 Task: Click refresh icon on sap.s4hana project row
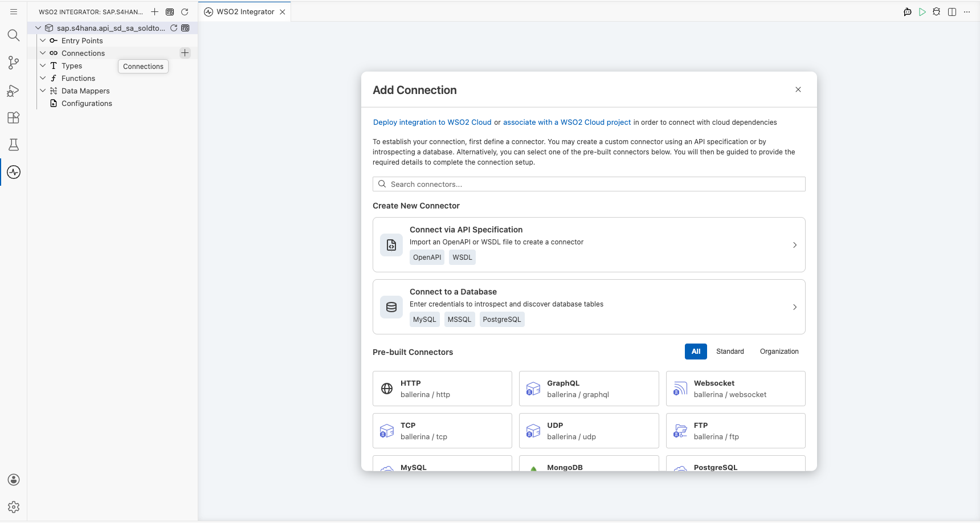click(174, 27)
